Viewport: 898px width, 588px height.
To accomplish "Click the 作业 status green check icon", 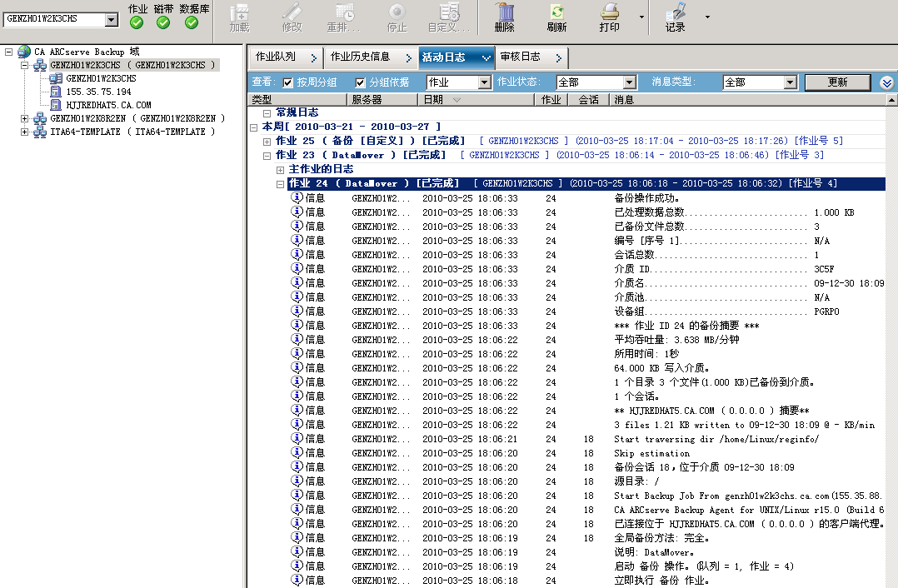I will coord(137,22).
